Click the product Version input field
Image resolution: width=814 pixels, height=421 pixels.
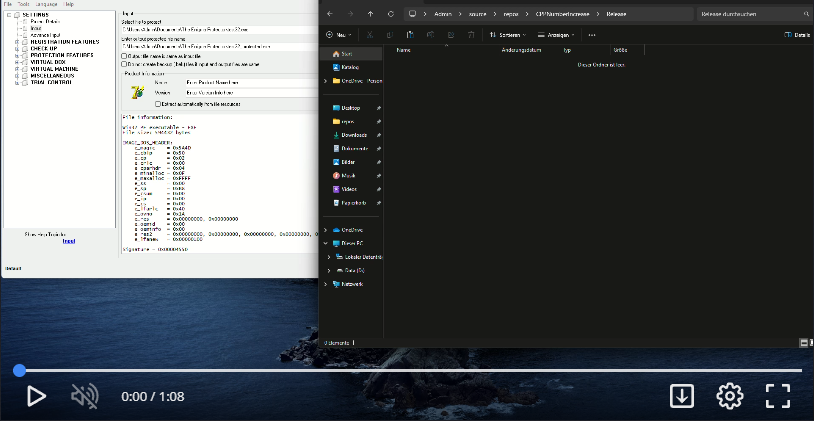[251, 92]
